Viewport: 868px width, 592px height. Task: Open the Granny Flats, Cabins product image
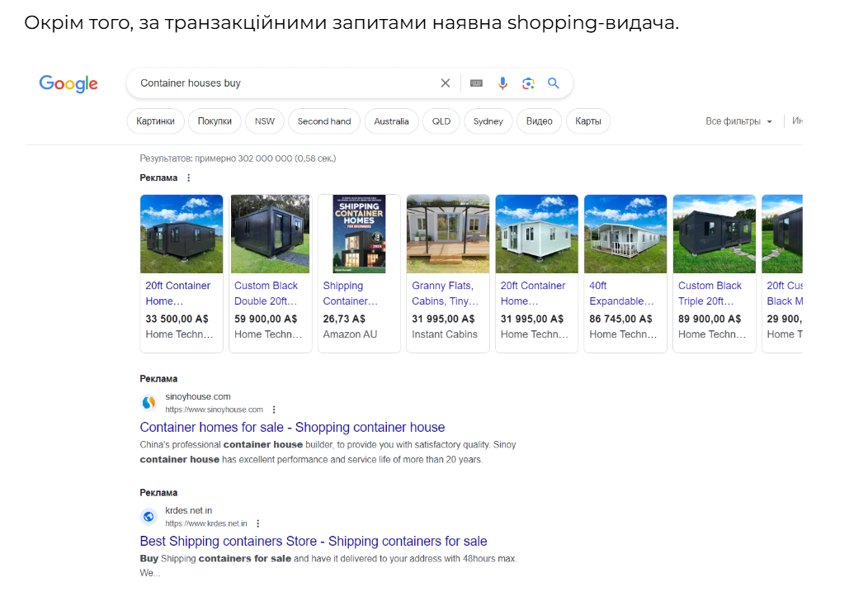448,234
